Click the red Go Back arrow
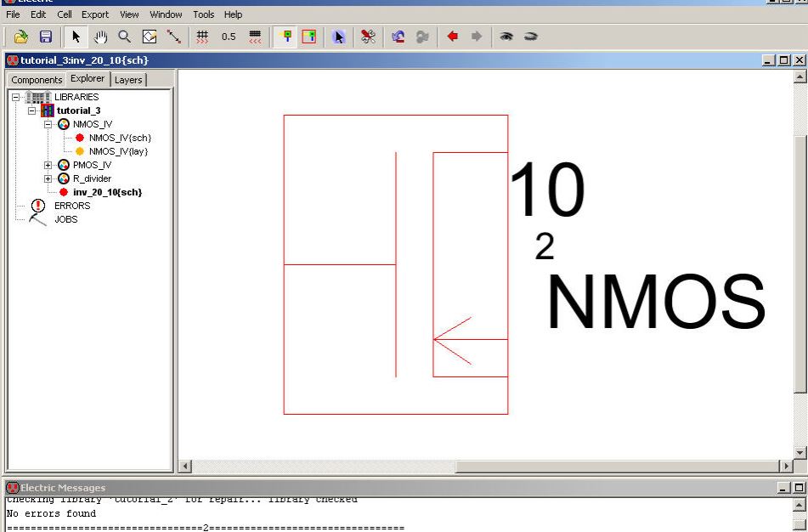808x532 pixels. point(453,37)
